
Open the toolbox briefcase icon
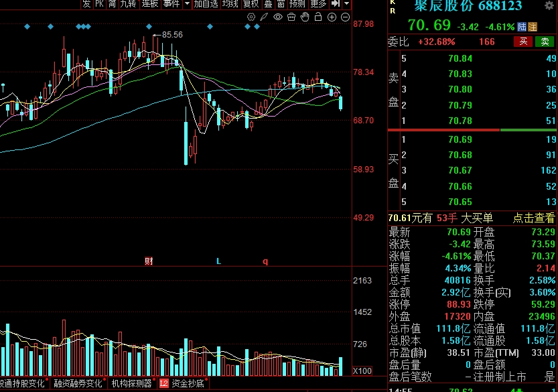click(x=291, y=17)
